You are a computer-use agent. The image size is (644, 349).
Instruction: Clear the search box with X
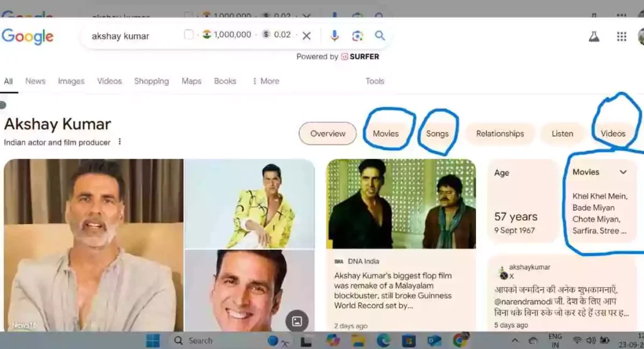[x=306, y=36]
